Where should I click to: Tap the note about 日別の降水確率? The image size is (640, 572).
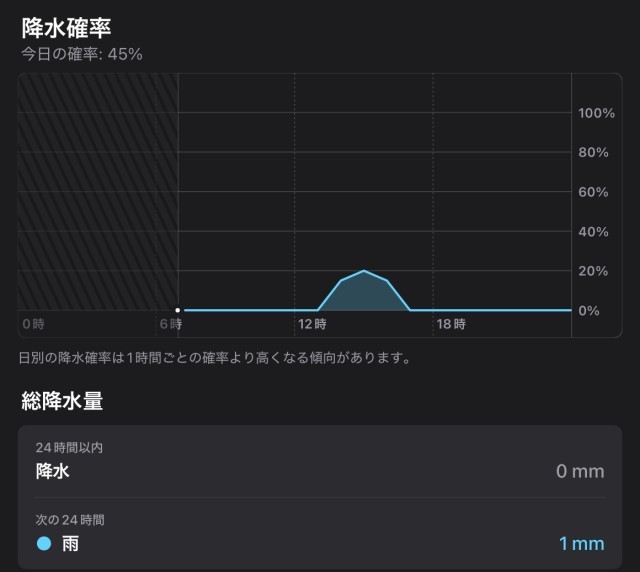[x=215, y=357]
